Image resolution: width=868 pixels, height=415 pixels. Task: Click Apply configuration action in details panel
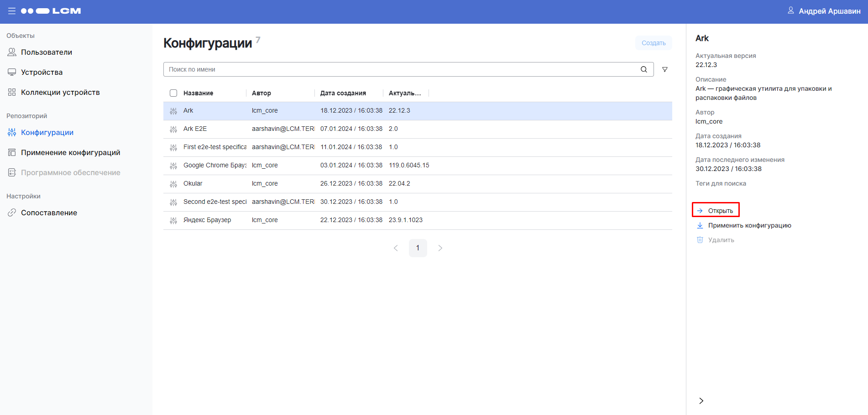(749, 225)
